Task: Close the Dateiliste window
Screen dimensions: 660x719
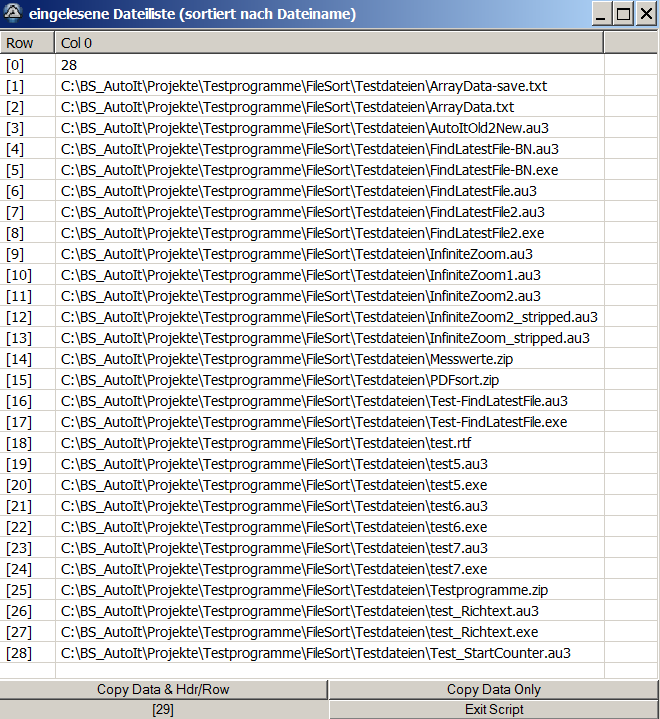Action: (x=646, y=14)
